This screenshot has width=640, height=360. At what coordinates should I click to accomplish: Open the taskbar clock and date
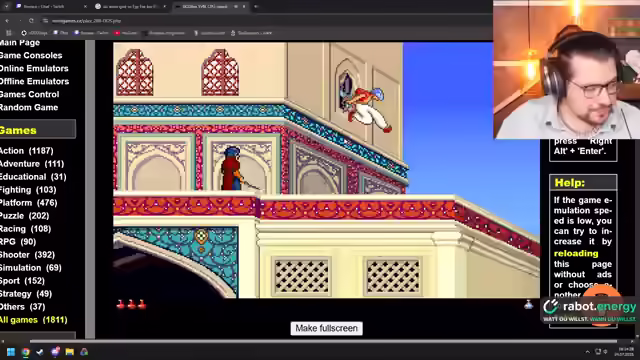click(x=625, y=352)
